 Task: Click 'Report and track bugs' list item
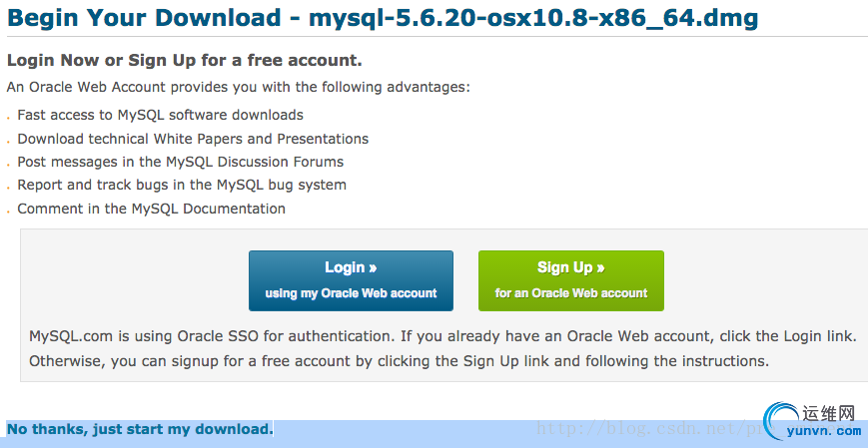[x=182, y=185]
